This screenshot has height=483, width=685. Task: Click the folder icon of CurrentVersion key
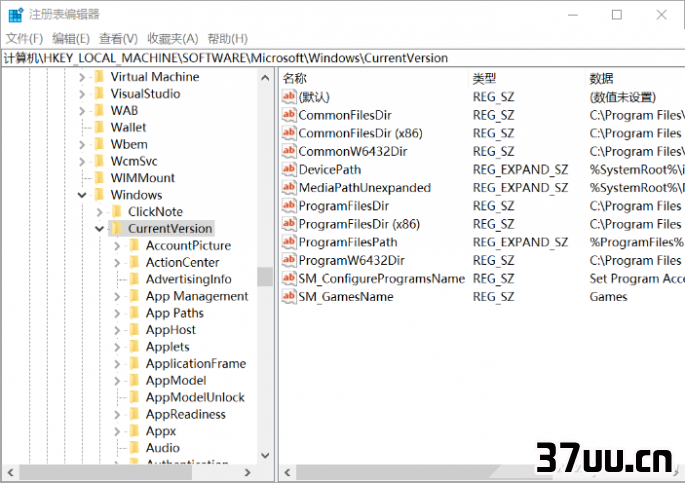tap(117, 228)
